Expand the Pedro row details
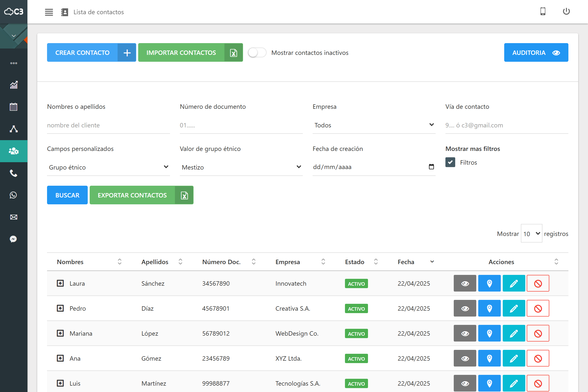This screenshot has height=392, width=588. (60, 308)
